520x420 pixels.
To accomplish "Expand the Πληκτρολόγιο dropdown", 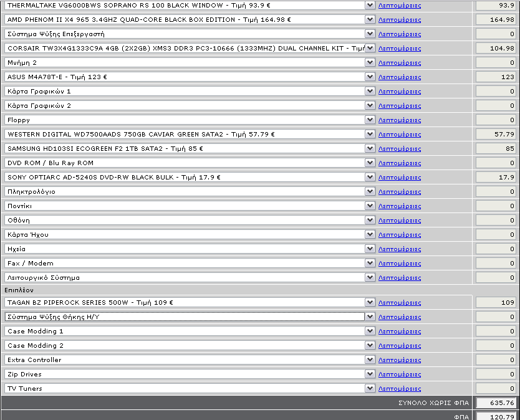I will click(190, 191).
